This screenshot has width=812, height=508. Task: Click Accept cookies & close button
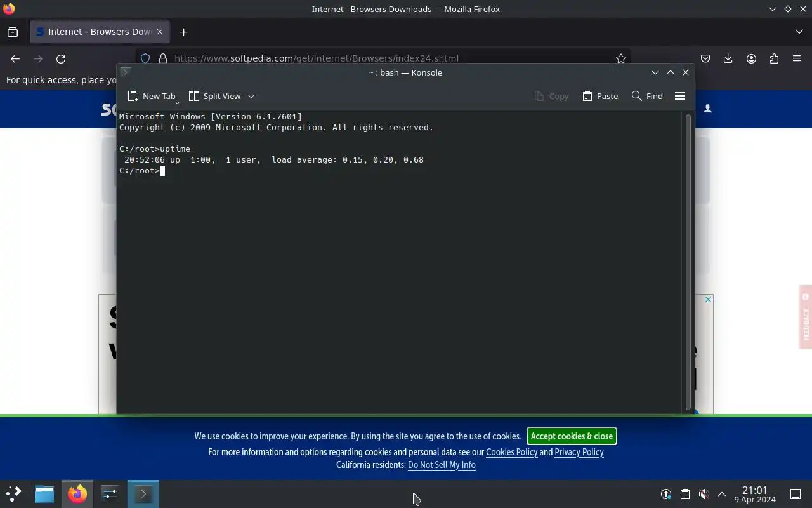point(572,436)
